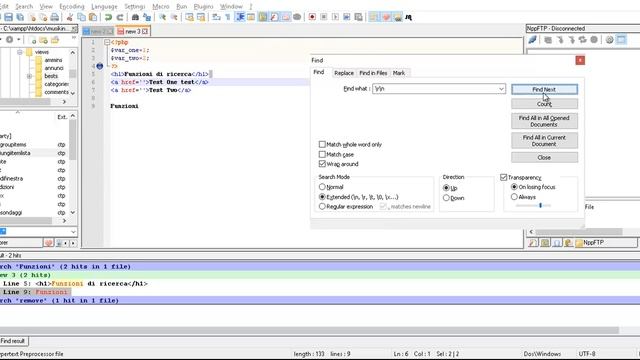Toggle Show All Characters pilcrow icon
The width and height of the screenshot is (640, 360).
point(228,17)
